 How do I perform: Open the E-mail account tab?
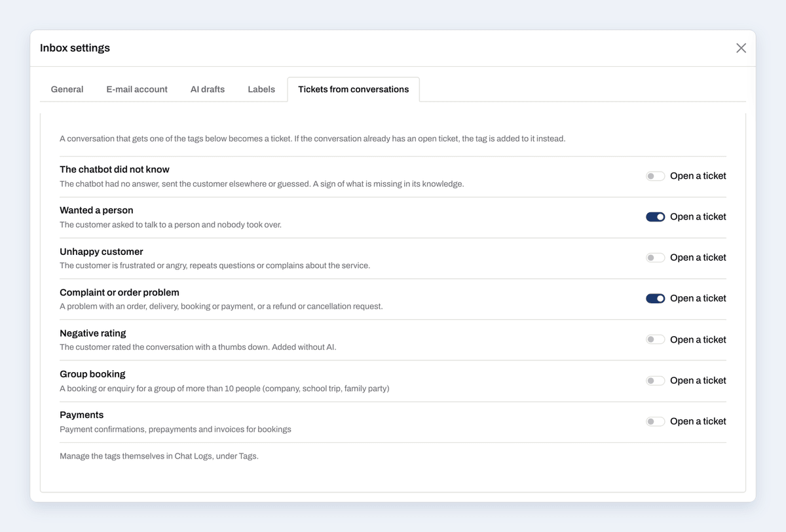click(x=137, y=89)
